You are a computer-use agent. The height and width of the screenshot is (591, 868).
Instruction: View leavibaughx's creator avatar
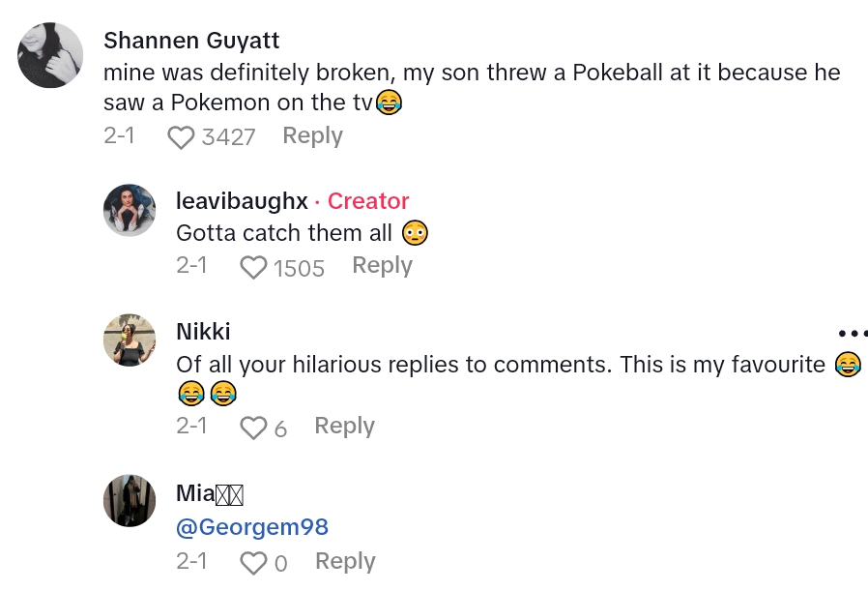coord(130,210)
